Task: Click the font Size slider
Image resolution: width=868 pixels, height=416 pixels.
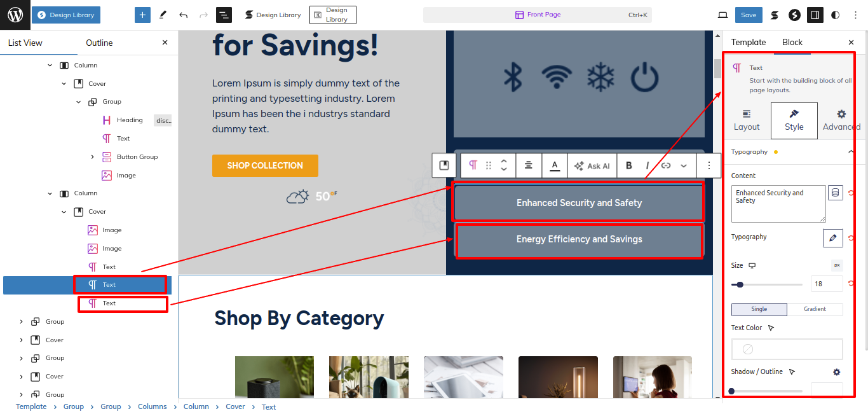Action: [x=767, y=284]
